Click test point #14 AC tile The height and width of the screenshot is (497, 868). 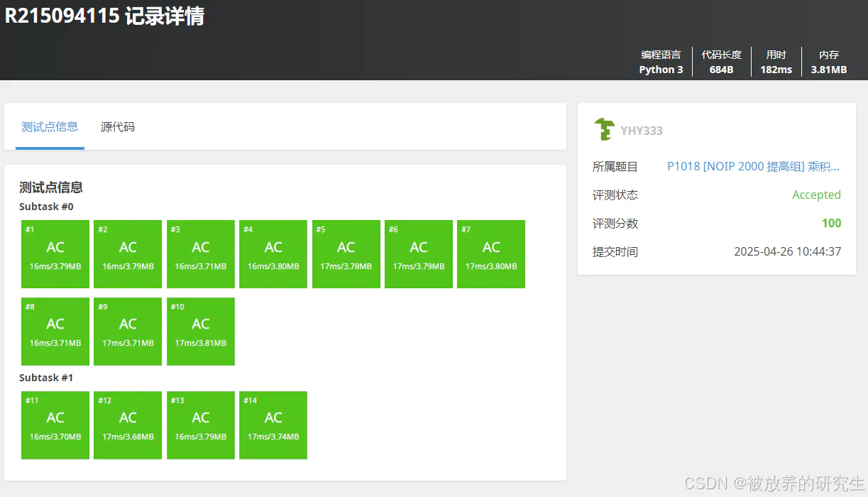(273, 425)
